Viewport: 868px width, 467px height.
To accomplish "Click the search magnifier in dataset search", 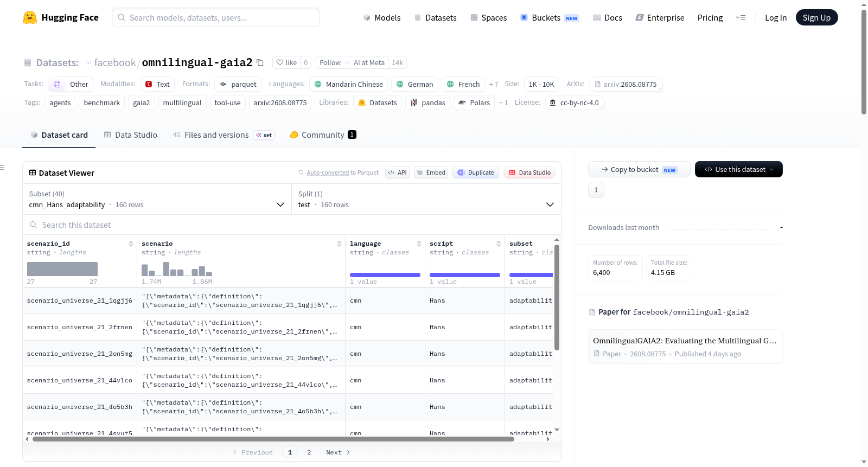I will click(x=34, y=225).
